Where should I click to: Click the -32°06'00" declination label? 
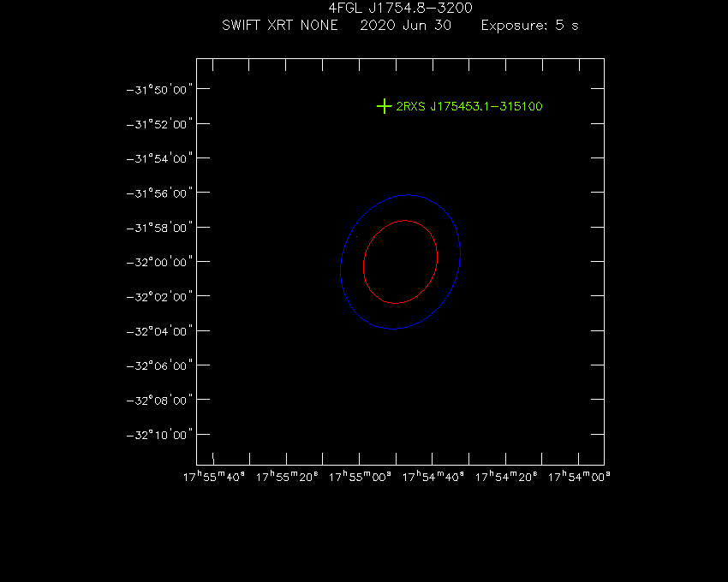tap(159, 365)
